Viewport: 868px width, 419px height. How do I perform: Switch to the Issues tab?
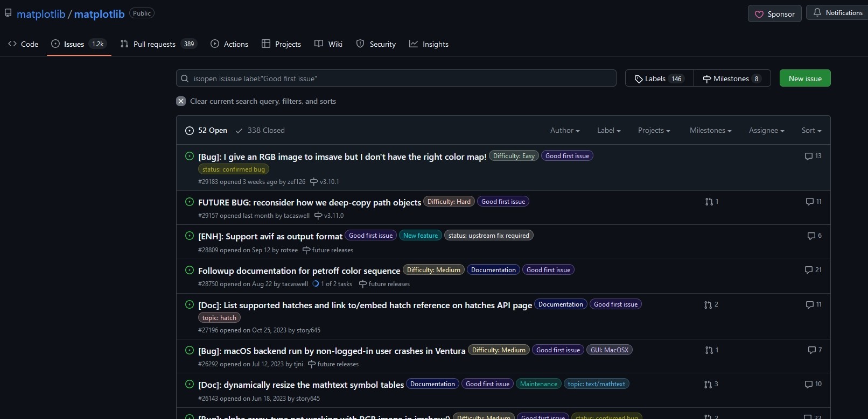[x=79, y=44]
